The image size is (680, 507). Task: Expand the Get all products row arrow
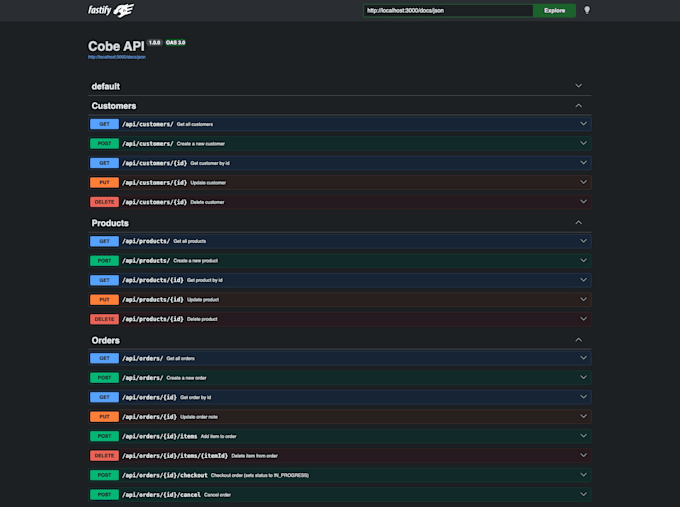(x=583, y=241)
